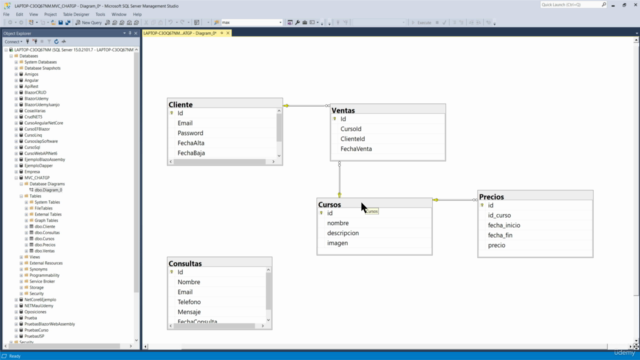Image resolution: width=640 pixels, height=360 pixels.
Task: Close the Diagram_0 document tab
Action: click(x=228, y=33)
